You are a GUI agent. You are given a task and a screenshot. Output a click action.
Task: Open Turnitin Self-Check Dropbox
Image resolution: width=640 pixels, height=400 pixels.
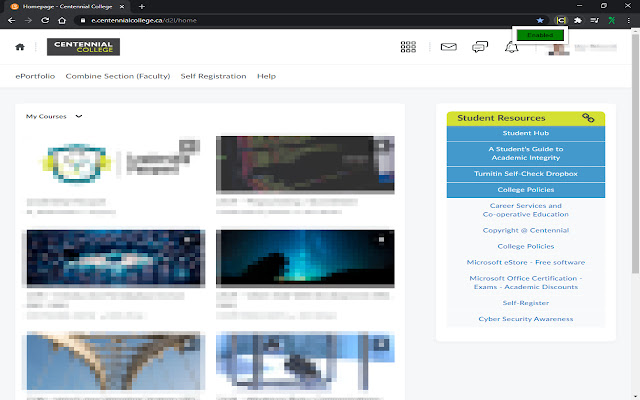point(526,174)
